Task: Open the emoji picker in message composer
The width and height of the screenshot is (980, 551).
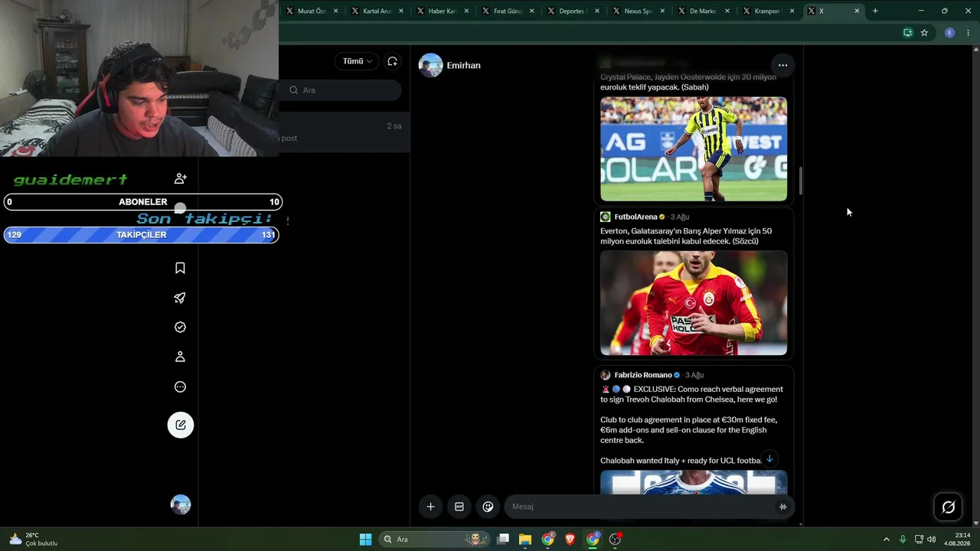Action: (x=488, y=507)
